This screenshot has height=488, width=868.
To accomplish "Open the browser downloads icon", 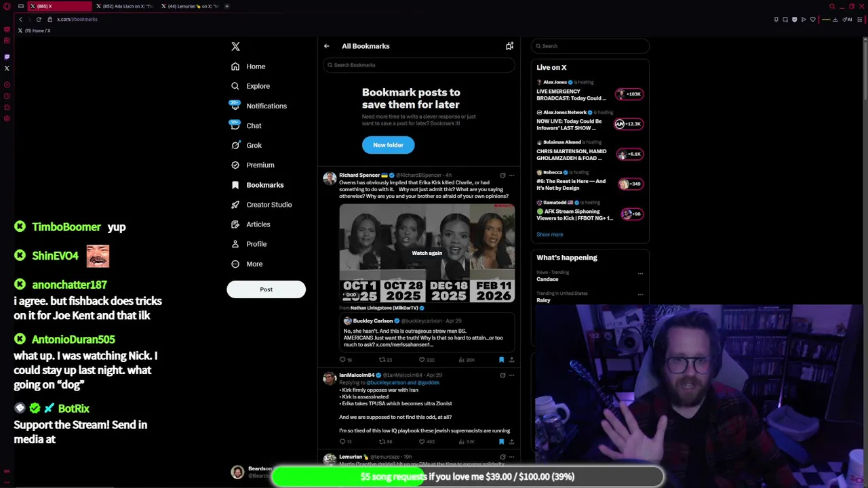I will tap(835, 19).
